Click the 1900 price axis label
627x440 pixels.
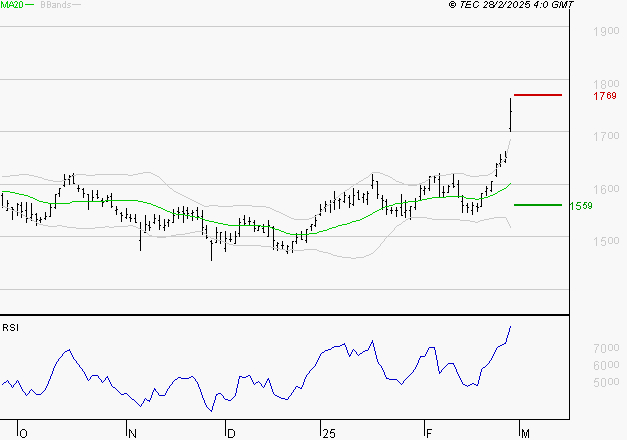(606, 31)
